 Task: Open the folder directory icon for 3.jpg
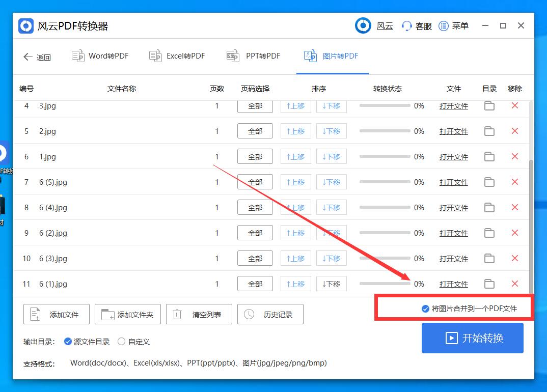(x=489, y=106)
